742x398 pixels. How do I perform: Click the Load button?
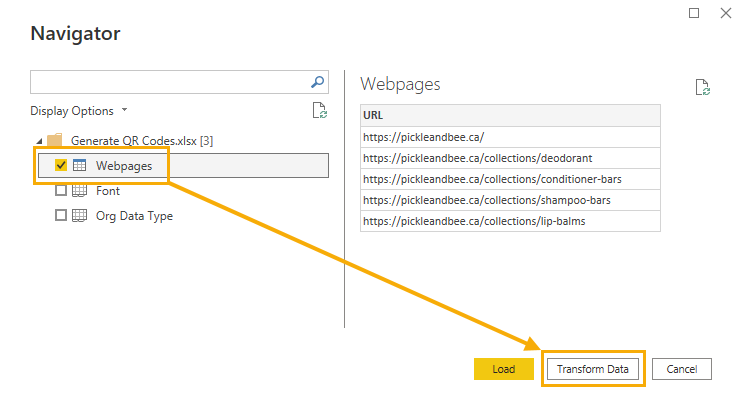tap(504, 369)
